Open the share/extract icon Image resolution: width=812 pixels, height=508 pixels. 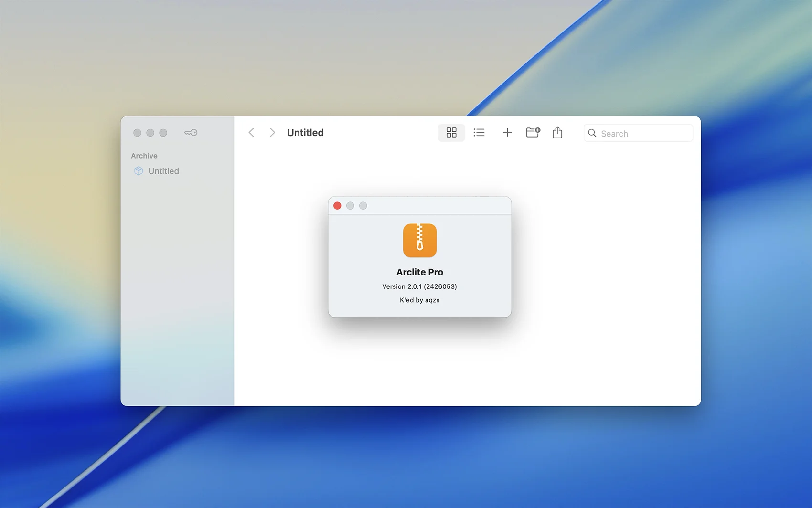557,133
